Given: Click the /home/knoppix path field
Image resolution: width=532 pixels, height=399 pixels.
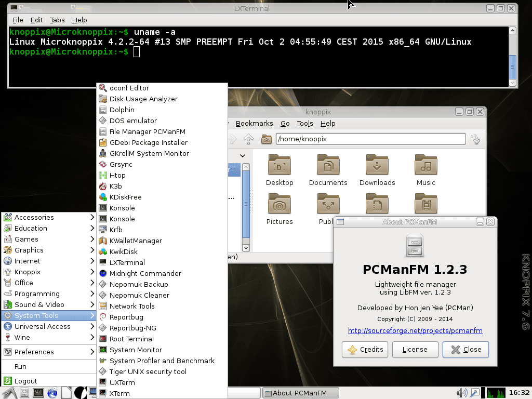Looking at the screenshot, I should click(371, 139).
